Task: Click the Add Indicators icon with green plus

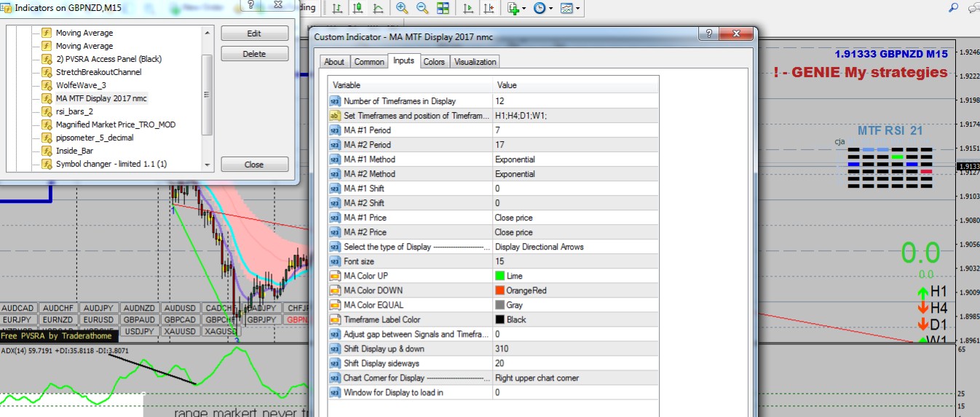Action: (513, 9)
